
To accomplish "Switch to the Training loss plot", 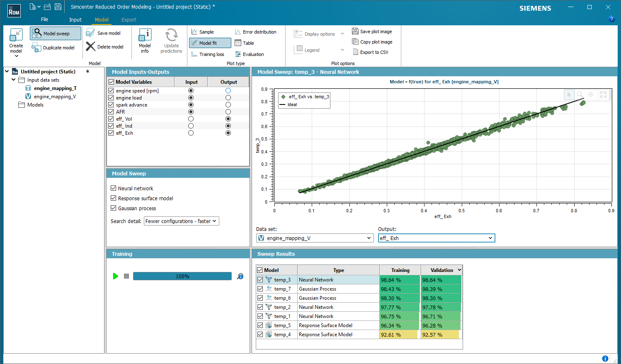I will click(209, 54).
